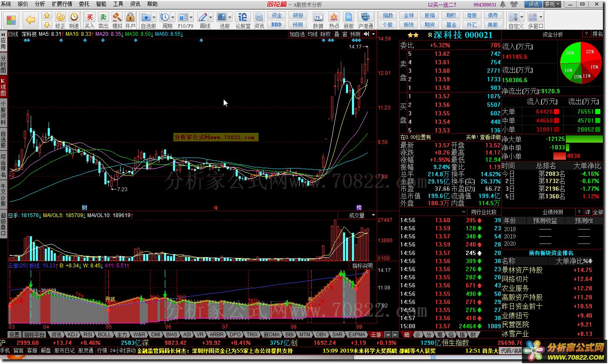Click the green 净大单 bar
The width and height of the screenshot is (608, 364).
[584, 139]
